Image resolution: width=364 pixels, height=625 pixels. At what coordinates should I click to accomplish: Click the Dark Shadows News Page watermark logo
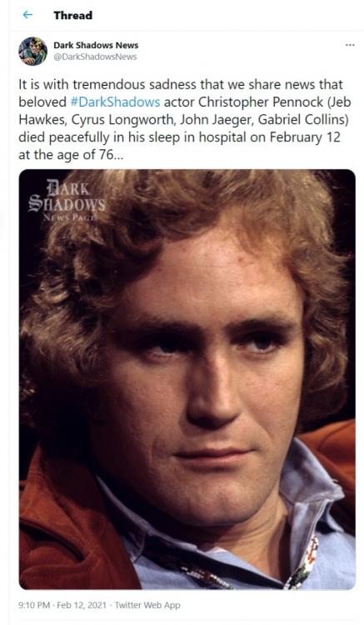click(67, 201)
